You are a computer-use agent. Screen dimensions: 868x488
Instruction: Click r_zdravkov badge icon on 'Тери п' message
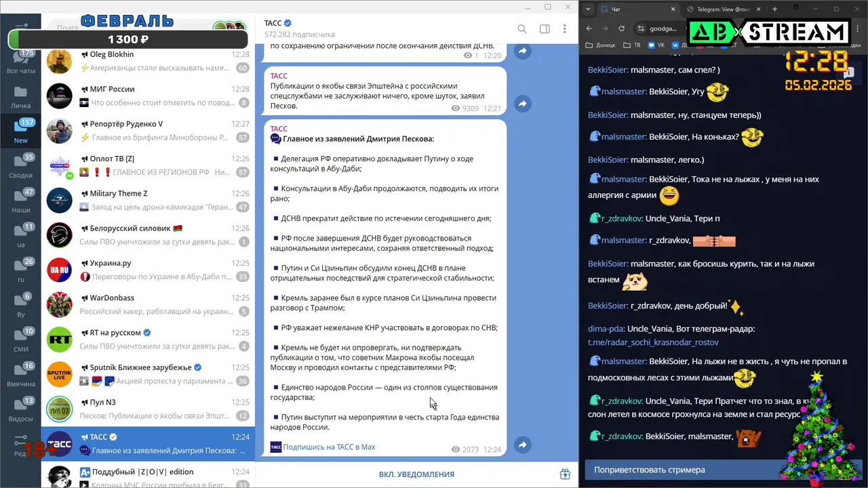point(594,218)
